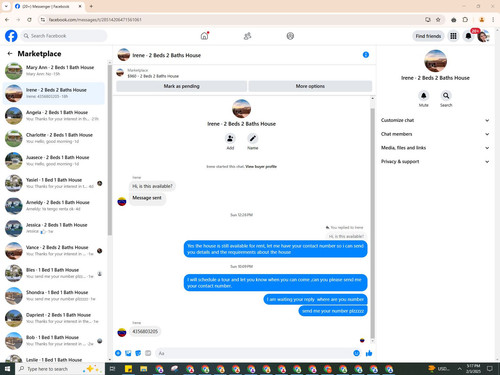500x375 pixels.
Task: Open the Friends icon in top navigation
Action: [x=247, y=36]
